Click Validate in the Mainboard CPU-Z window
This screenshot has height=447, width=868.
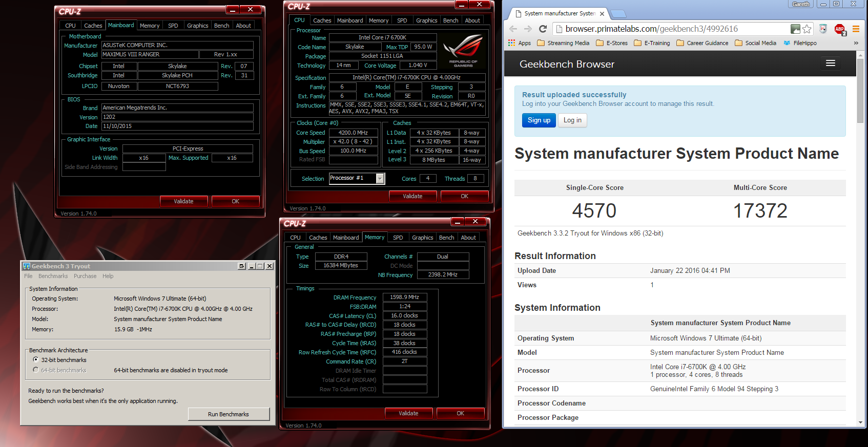tap(183, 201)
